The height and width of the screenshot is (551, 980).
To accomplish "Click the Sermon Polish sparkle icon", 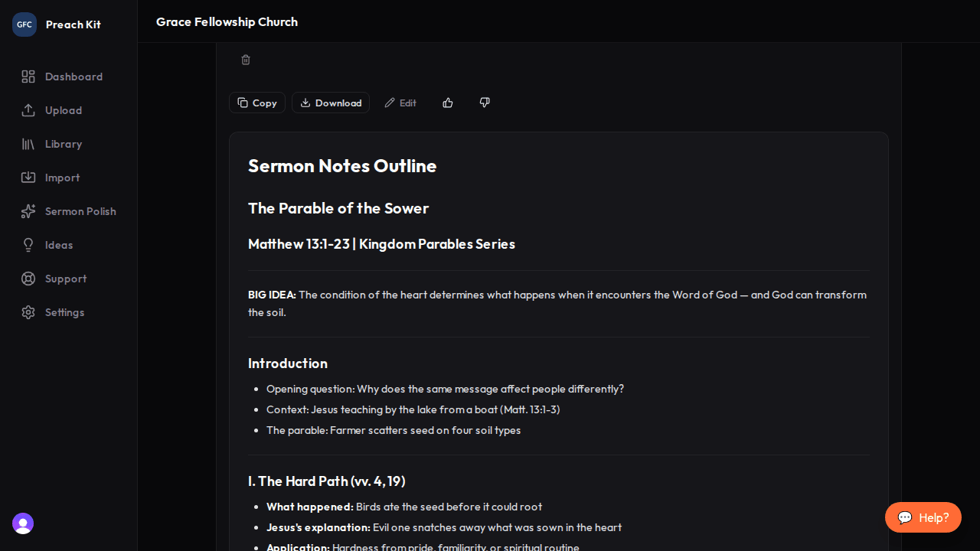I will pyautogui.click(x=28, y=211).
